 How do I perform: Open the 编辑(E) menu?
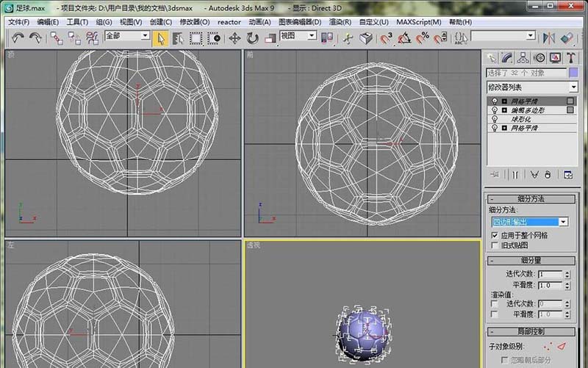pos(48,22)
